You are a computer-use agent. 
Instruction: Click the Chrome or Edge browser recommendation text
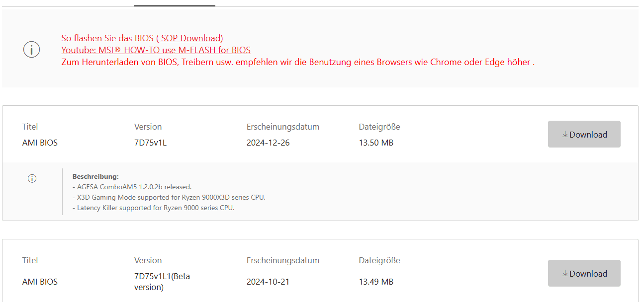pos(297,62)
